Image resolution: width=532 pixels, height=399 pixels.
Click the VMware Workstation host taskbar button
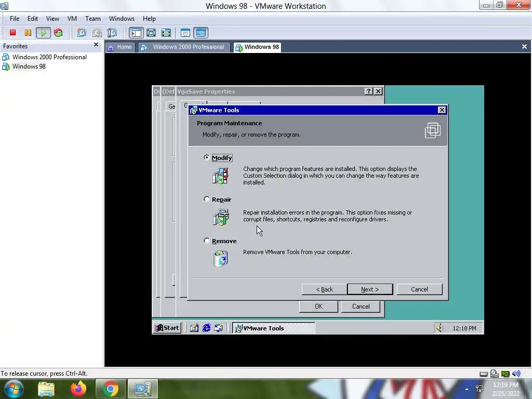coord(142,389)
